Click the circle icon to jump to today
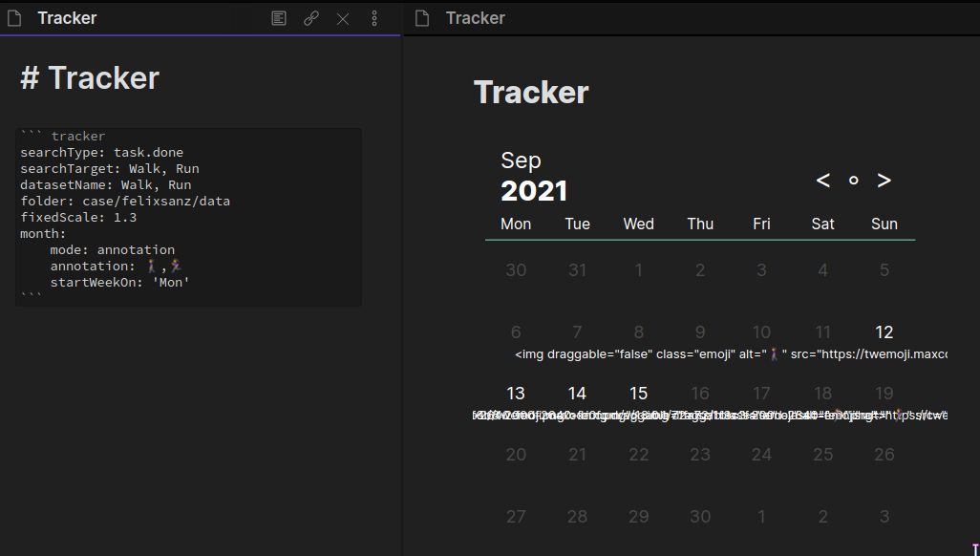Screen dimensions: 980x556 853,181
